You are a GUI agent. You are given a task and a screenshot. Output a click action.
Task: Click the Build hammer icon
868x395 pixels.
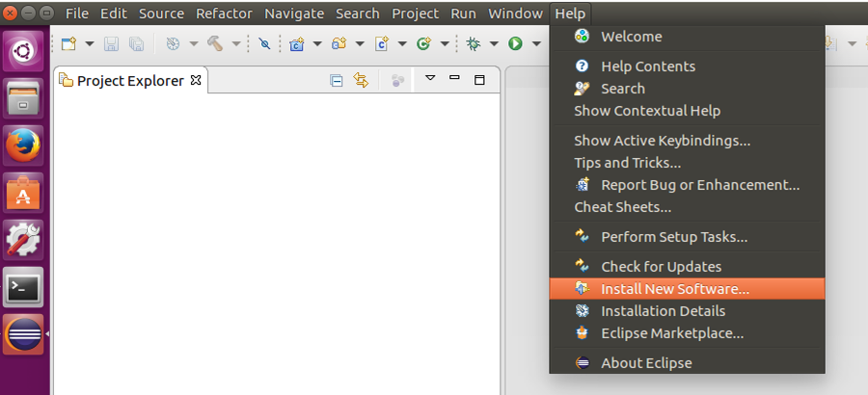215,43
